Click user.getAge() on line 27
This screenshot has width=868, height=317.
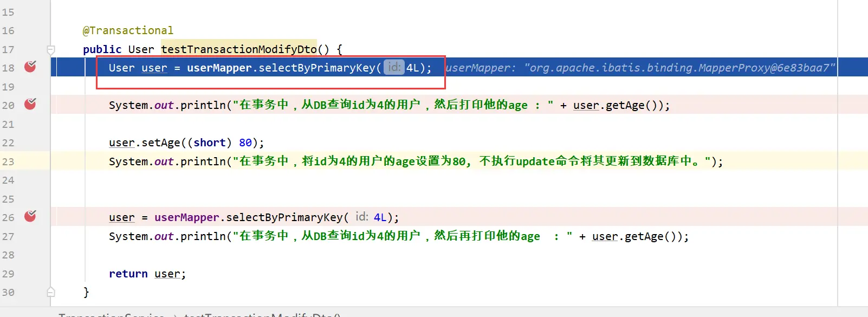point(635,236)
